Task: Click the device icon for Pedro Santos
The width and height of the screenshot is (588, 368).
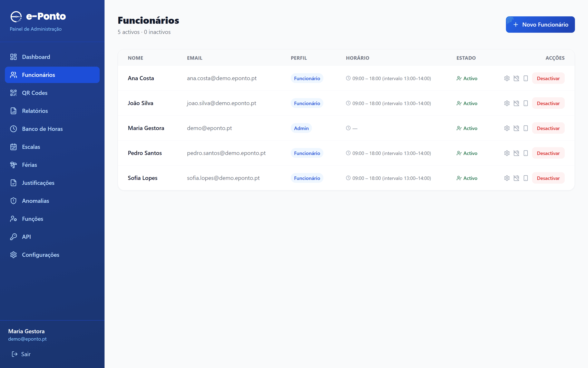Action: pyautogui.click(x=526, y=153)
